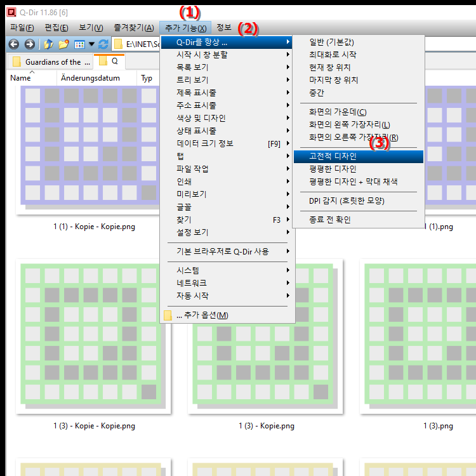Open the 파일(F) menu

(x=22, y=28)
